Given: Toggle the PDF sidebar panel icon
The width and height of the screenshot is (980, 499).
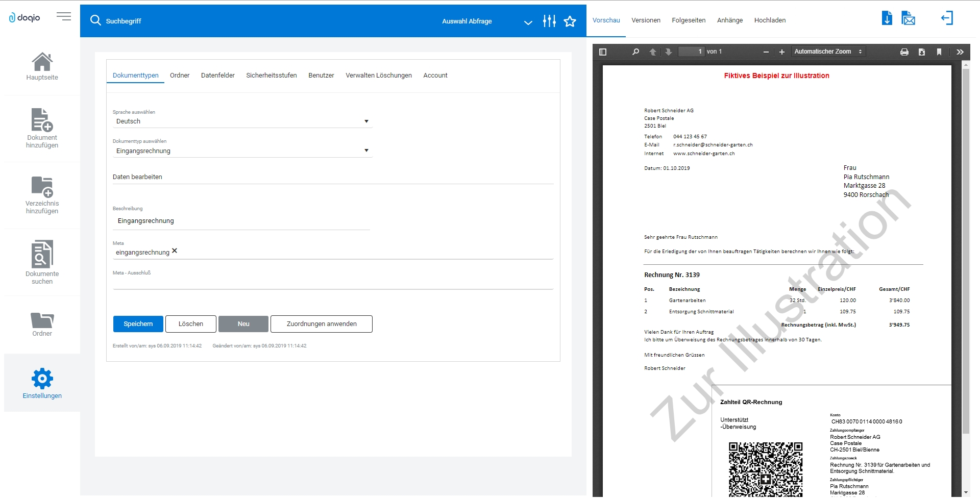Looking at the screenshot, I should coord(603,51).
